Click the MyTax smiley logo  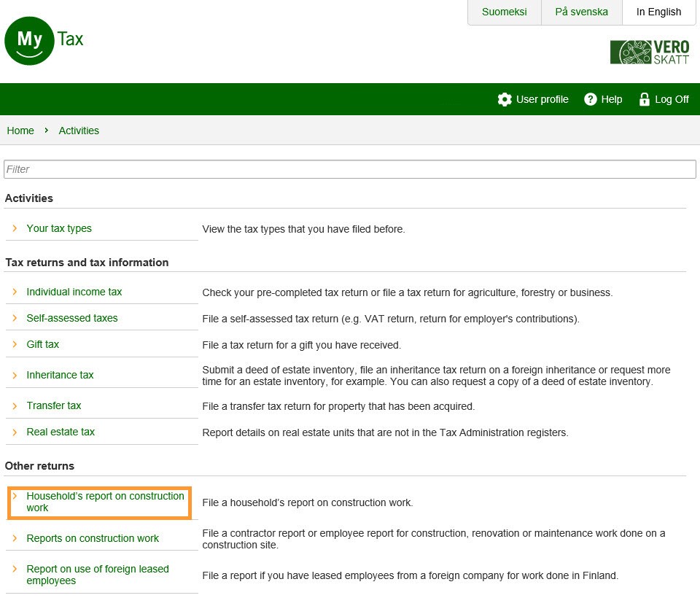click(x=30, y=40)
